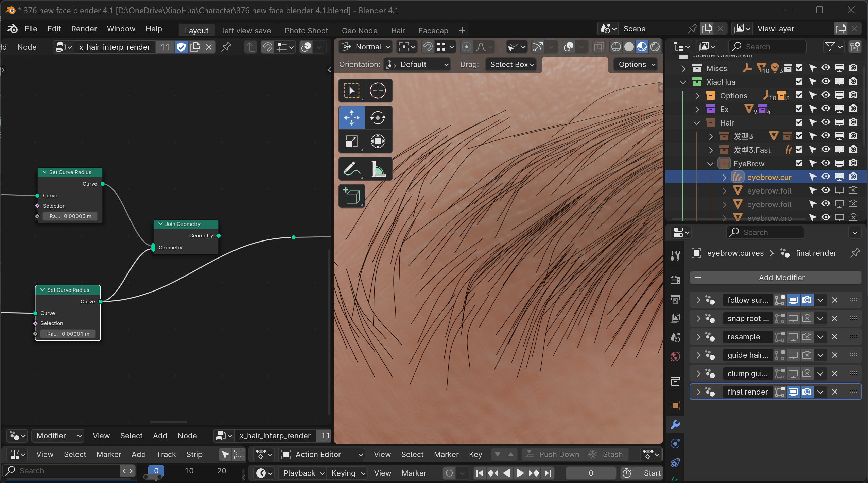The width and height of the screenshot is (868, 483).
Task: Switch viewport to rendered shading
Action: click(655, 47)
